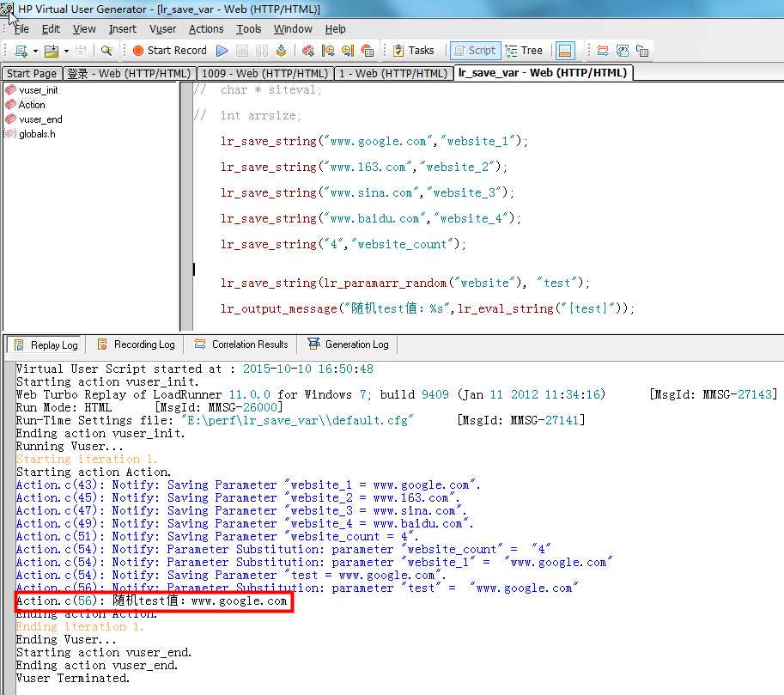Image resolution: width=784 pixels, height=695 pixels.
Task: Open the dropdown arrow beside New Script
Action: point(35,51)
